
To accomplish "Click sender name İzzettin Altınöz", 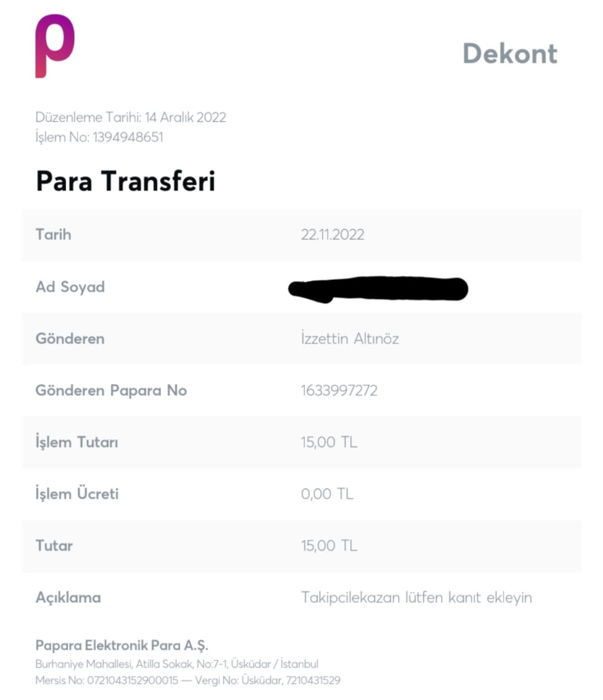I will point(350,339).
